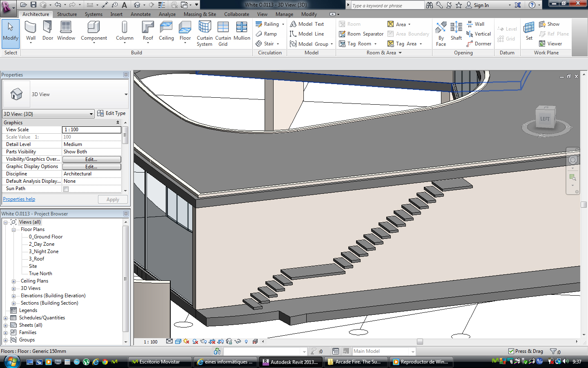The height and width of the screenshot is (368, 588).
Task: Select the Wall tool
Action: click(x=31, y=29)
